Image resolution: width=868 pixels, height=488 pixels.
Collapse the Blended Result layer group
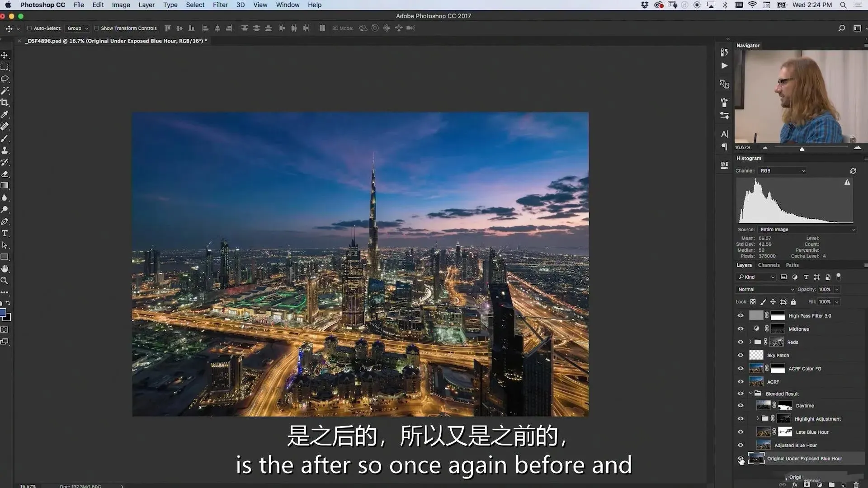click(x=751, y=394)
